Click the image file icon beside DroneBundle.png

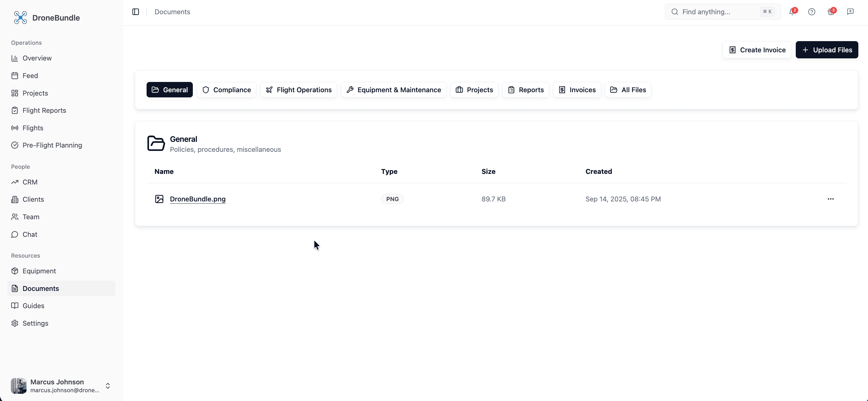click(x=159, y=199)
